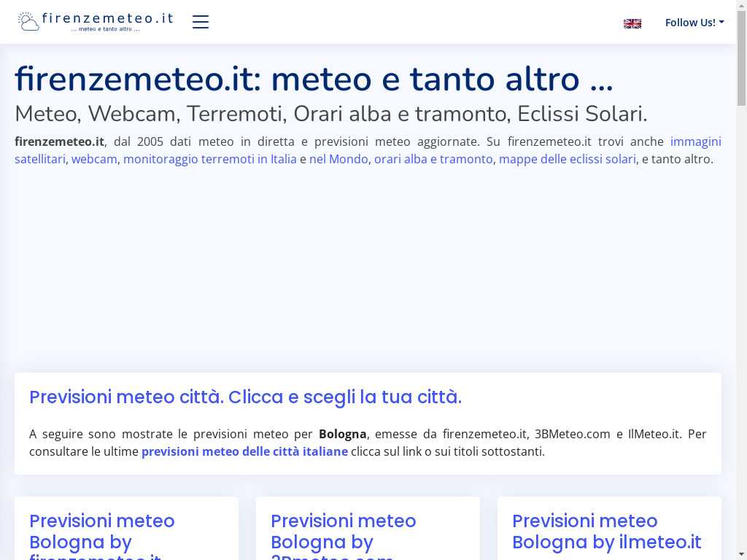Image resolution: width=747 pixels, height=560 pixels.
Task: Open previsioni meteo delle città italiane link
Action: pyautogui.click(x=245, y=451)
